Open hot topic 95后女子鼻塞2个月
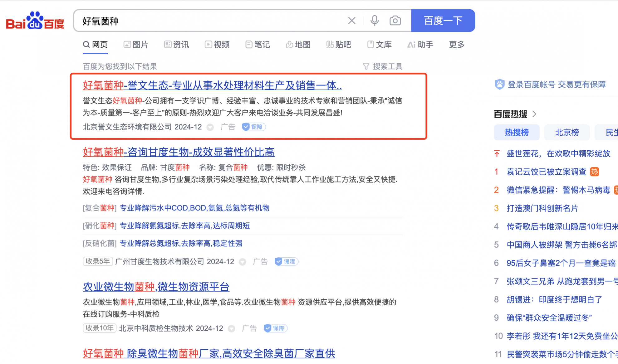The height and width of the screenshot is (364, 618). pyautogui.click(x=561, y=263)
